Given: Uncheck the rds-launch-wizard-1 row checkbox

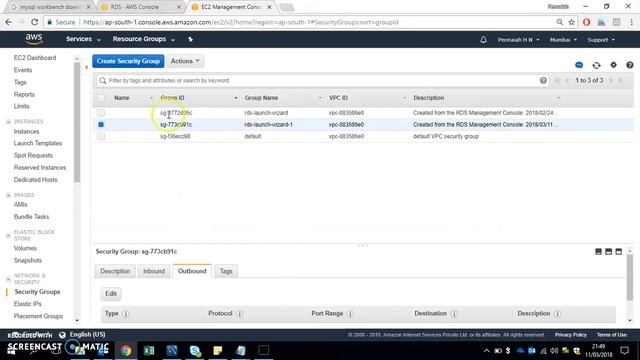Looking at the screenshot, I should coord(101,124).
